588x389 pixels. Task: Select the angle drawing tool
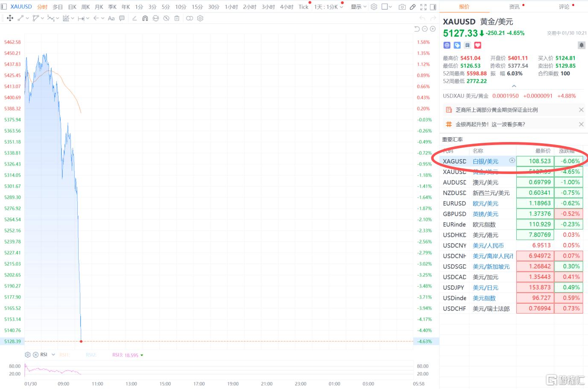[x=135, y=18]
